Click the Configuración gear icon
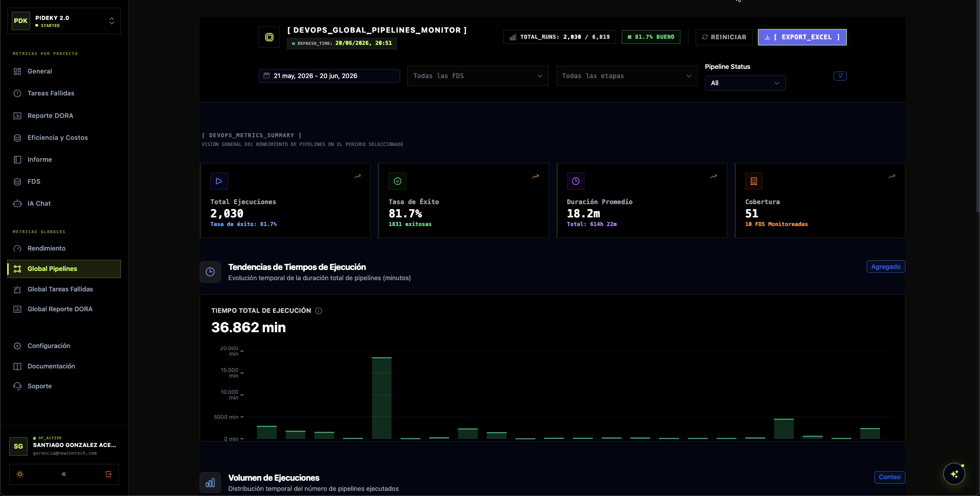The image size is (980, 496). click(17, 346)
